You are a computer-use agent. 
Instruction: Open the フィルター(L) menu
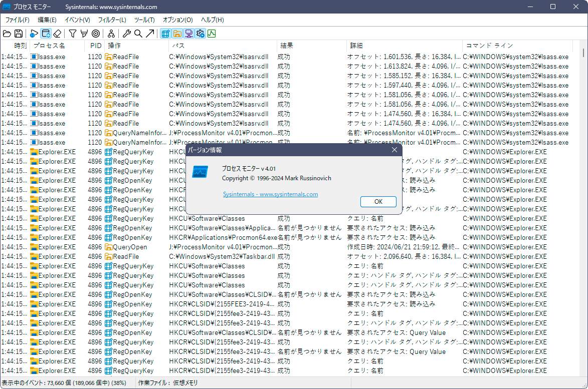pyautogui.click(x=112, y=20)
